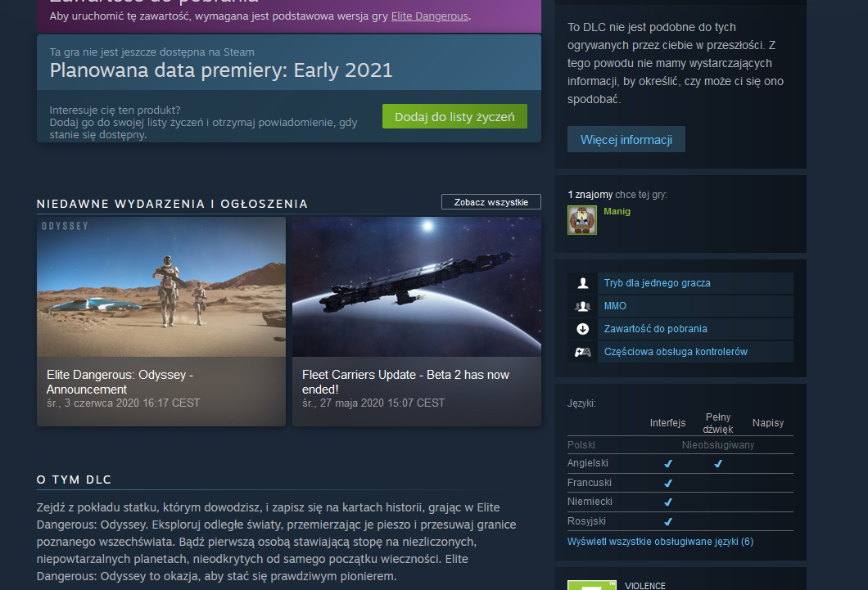Click 'Planowana data premiery: Early 2021' heading
The image size is (868, 590).
click(x=221, y=70)
